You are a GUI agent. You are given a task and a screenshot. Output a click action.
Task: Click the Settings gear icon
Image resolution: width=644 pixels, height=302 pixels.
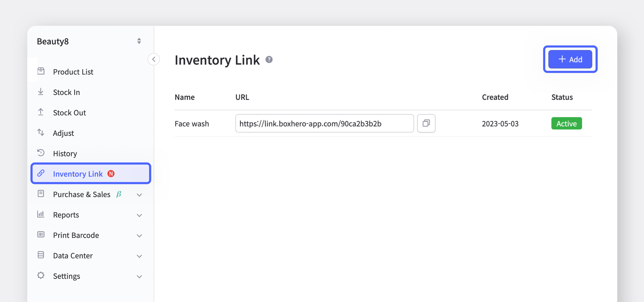41,276
